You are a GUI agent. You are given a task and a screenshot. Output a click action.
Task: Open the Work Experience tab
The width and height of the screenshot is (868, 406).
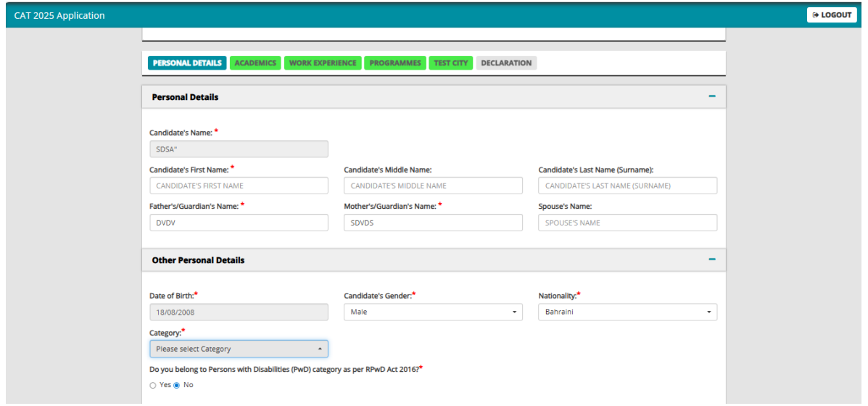pos(323,63)
